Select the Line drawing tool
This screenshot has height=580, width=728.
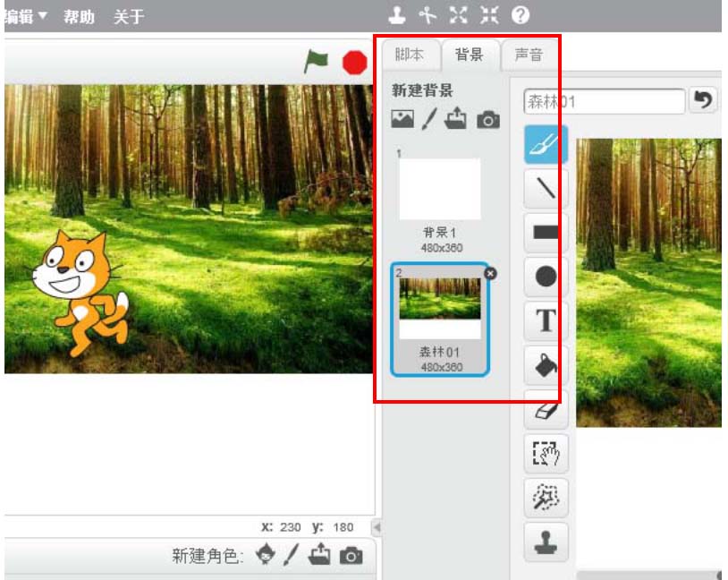pos(545,188)
